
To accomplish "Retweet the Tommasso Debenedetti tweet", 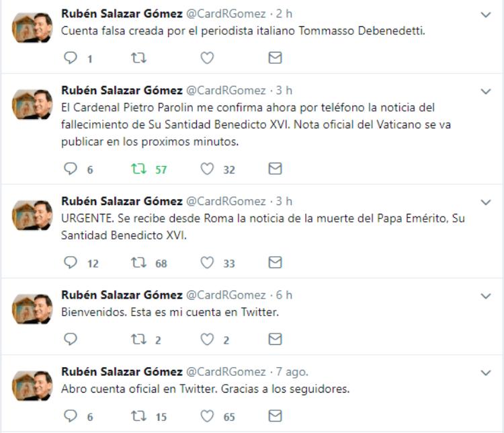I will 138,58.
